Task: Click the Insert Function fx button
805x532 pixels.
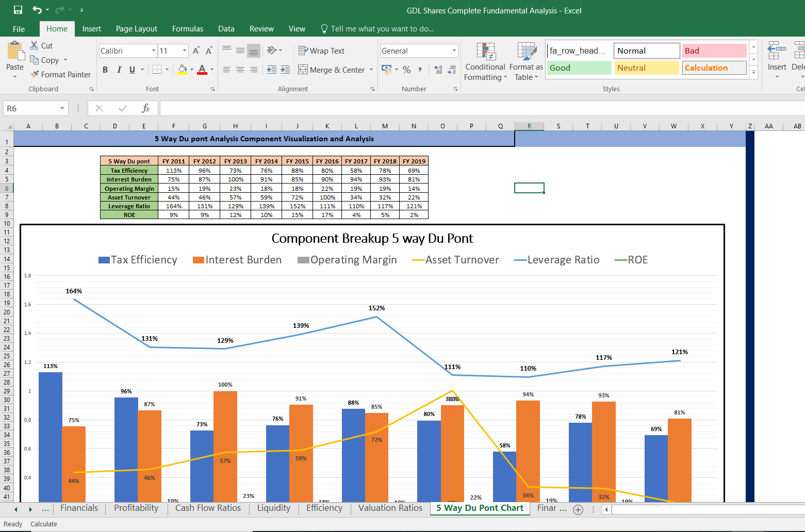Action: [x=145, y=108]
